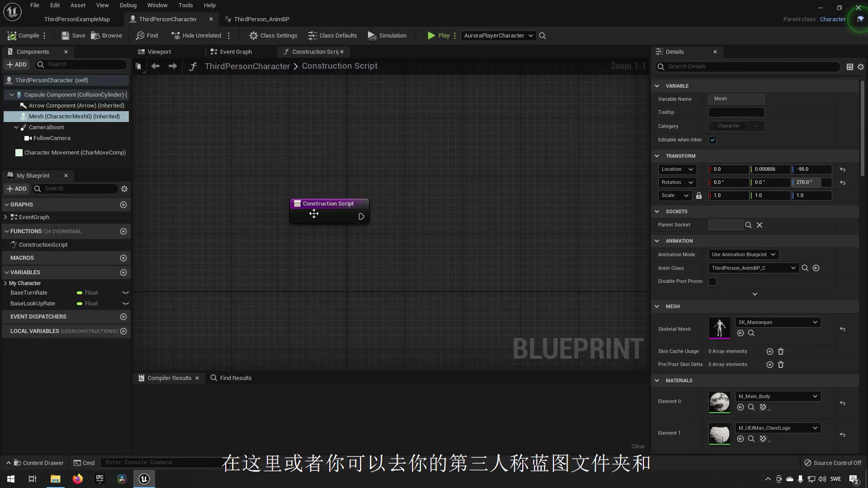The width and height of the screenshot is (868, 488).
Task: Click the M_Male_Body material thumbnail
Action: [719, 402]
